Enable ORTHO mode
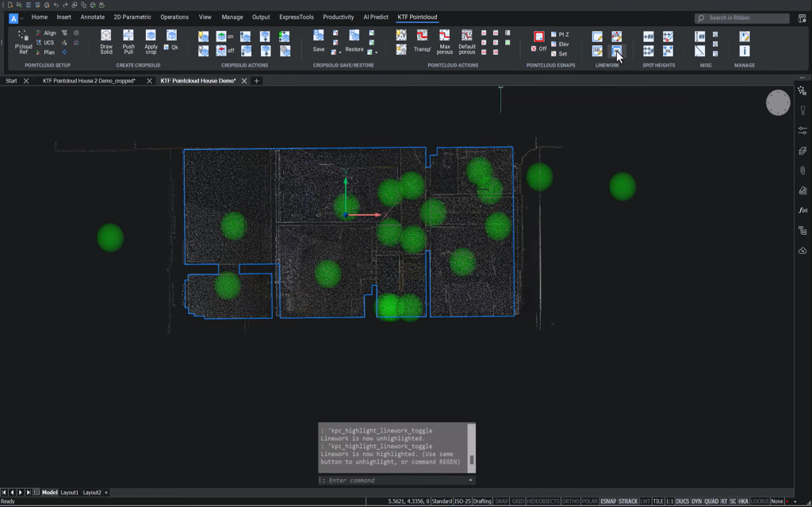The width and height of the screenshot is (812, 507). coord(570,501)
